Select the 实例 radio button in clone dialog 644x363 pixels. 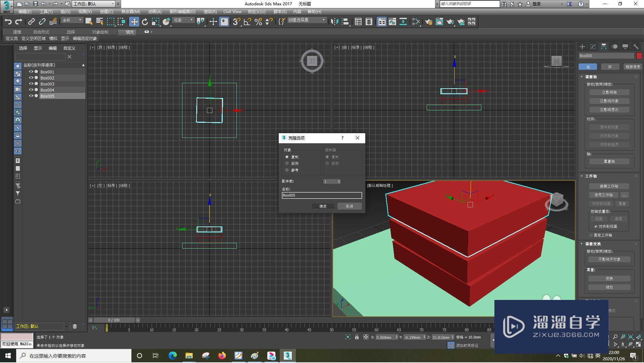(x=287, y=164)
